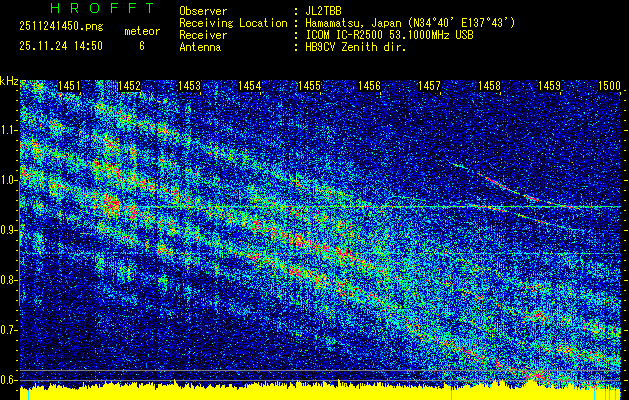Jump to the 1453 time marker
Image resolution: width=629 pixels, height=400 pixels.
pos(190,87)
